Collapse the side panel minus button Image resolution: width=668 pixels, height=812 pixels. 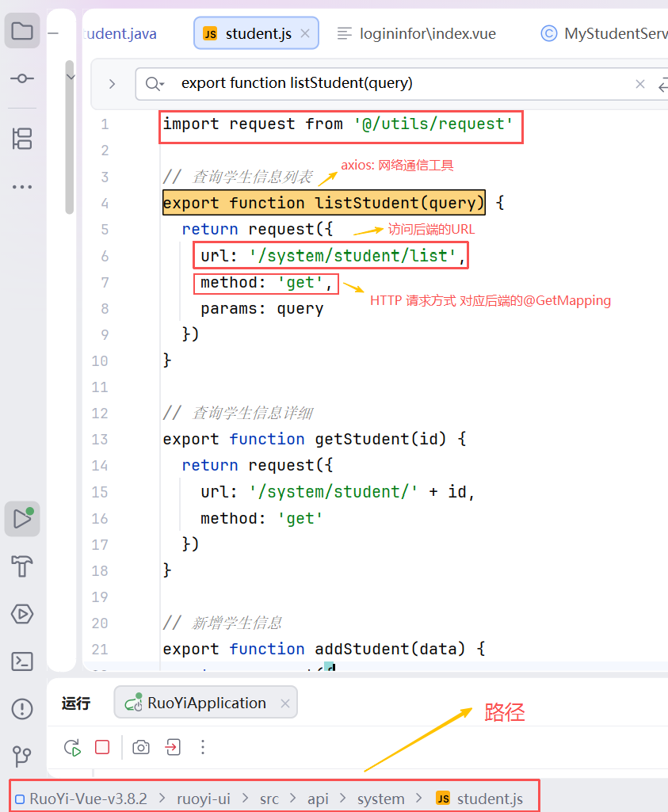[53, 33]
